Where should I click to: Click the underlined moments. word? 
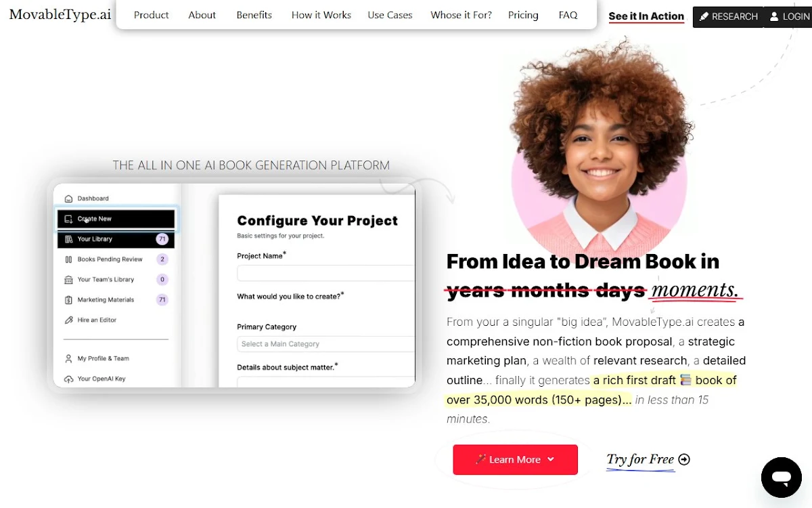(695, 290)
